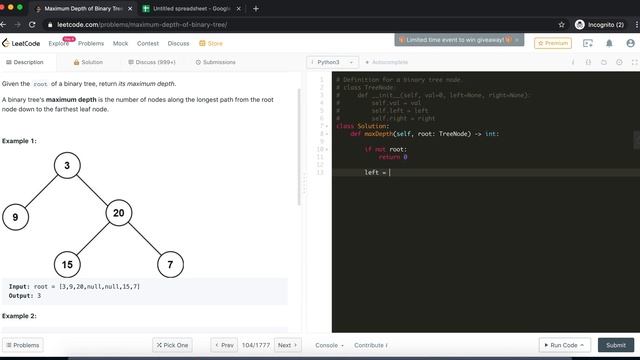Screen dimensions: 640x360
Task: Click the 'return 0' code line
Action: (x=393, y=157)
